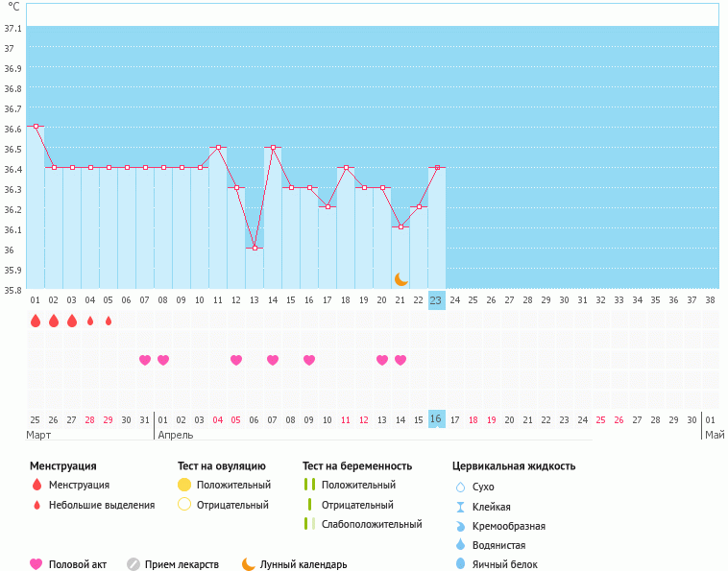Click the heart icon on cycle day 14
Image resolution: width=728 pixels, height=571 pixels.
(x=273, y=360)
